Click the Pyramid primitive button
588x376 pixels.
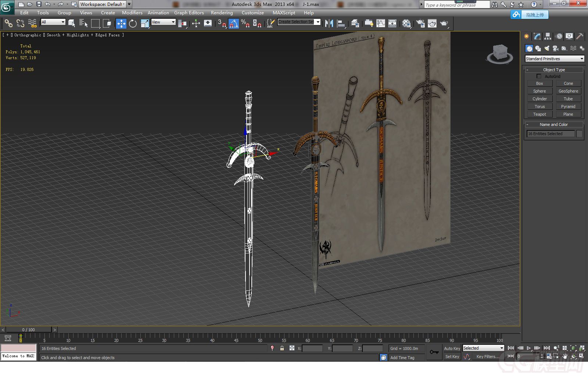[568, 106]
